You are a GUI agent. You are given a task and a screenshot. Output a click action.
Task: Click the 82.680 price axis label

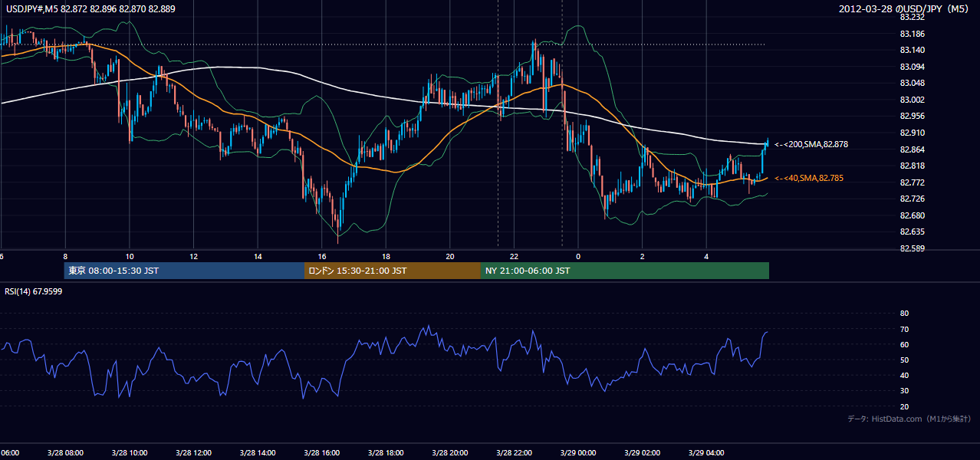pyautogui.click(x=912, y=215)
